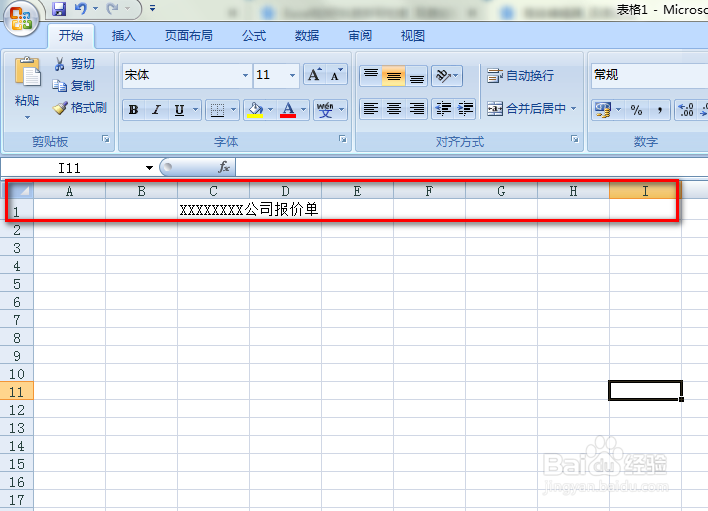Apply yellow fill color bucket
This screenshot has height=511, width=708.
coord(255,110)
